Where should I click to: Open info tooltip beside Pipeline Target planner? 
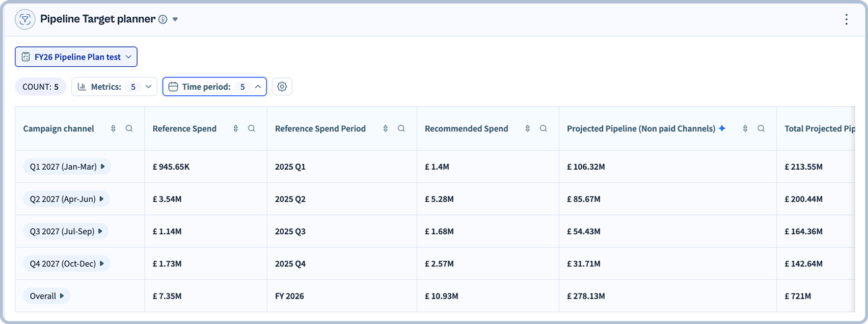tap(163, 19)
